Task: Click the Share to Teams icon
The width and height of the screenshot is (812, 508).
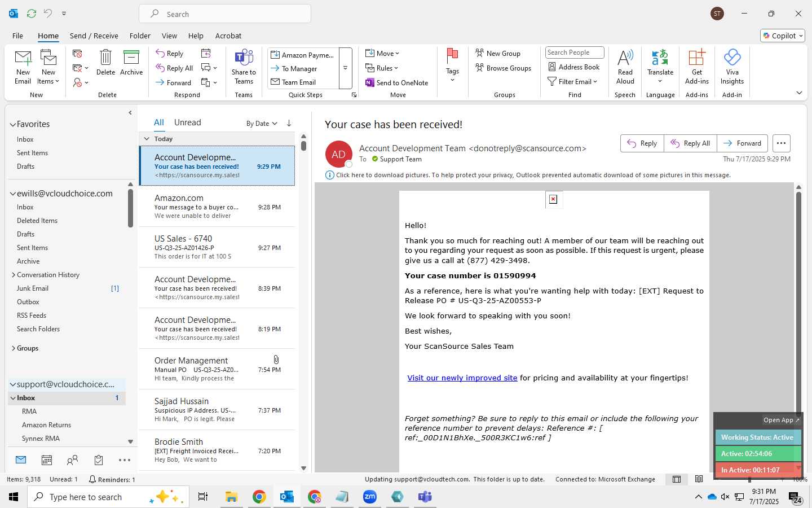Action: (244, 67)
